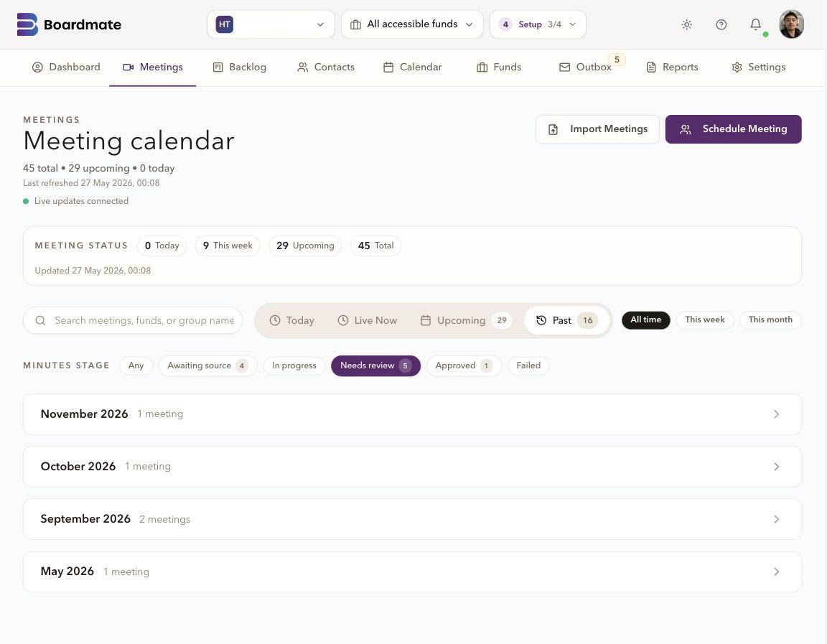Screen dimensions: 827x644
Task: Select the 9 This week status chip
Action: coord(228,246)
